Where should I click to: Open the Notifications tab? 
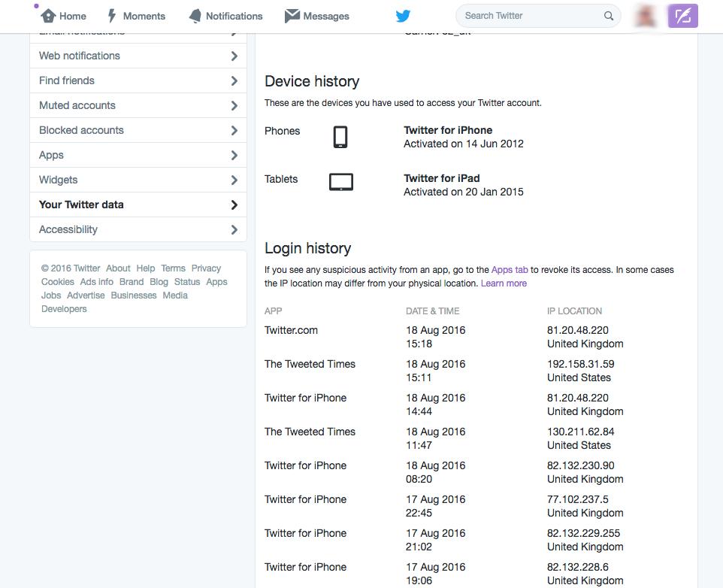point(226,16)
